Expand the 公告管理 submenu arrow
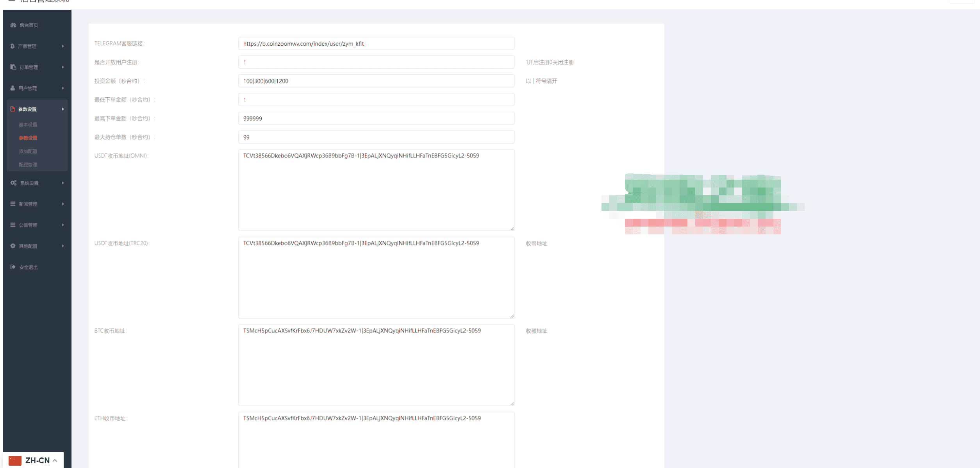Screen dimensions: 980x468 tap(63, 225)
